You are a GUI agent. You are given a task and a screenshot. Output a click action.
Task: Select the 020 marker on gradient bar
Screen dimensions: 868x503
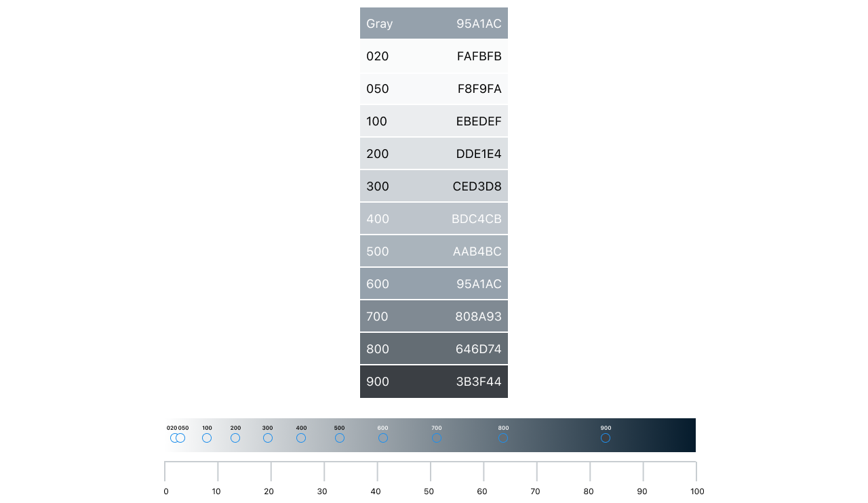coord(174,438)
